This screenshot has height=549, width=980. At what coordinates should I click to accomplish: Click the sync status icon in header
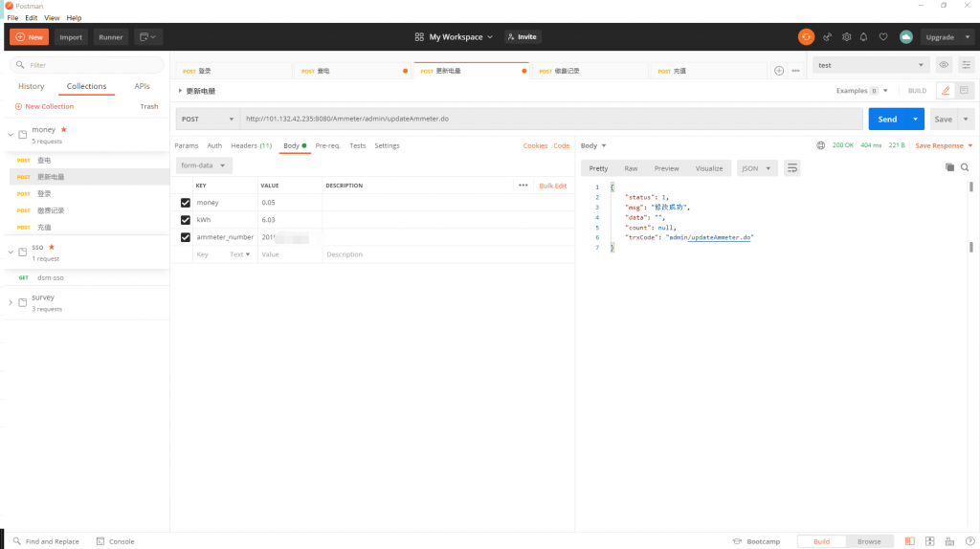pos(807,36)
